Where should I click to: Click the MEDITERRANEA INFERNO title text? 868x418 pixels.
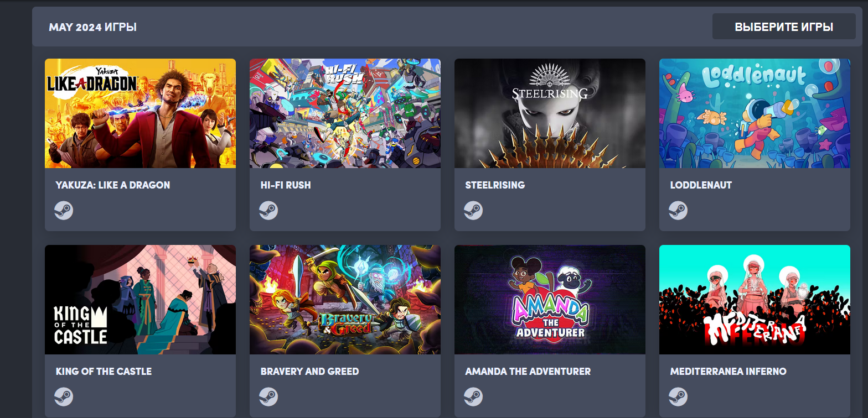pos(728,372)
